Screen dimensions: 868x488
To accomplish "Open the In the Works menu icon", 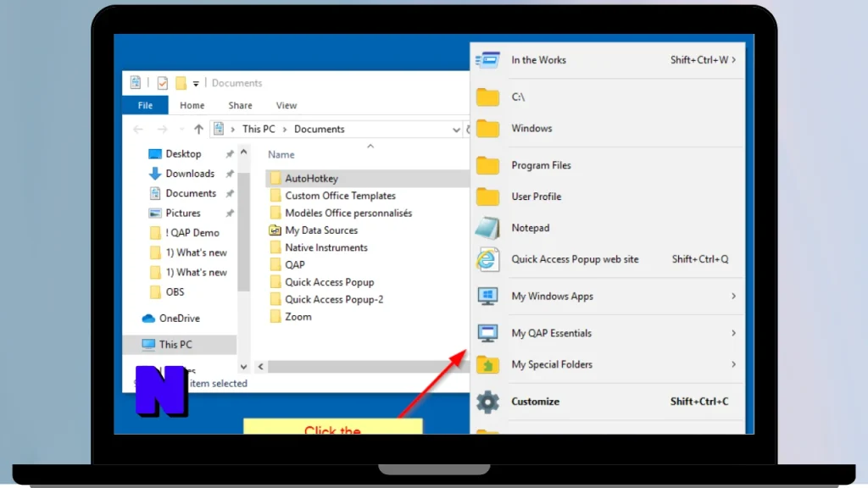I will point(487,60).
